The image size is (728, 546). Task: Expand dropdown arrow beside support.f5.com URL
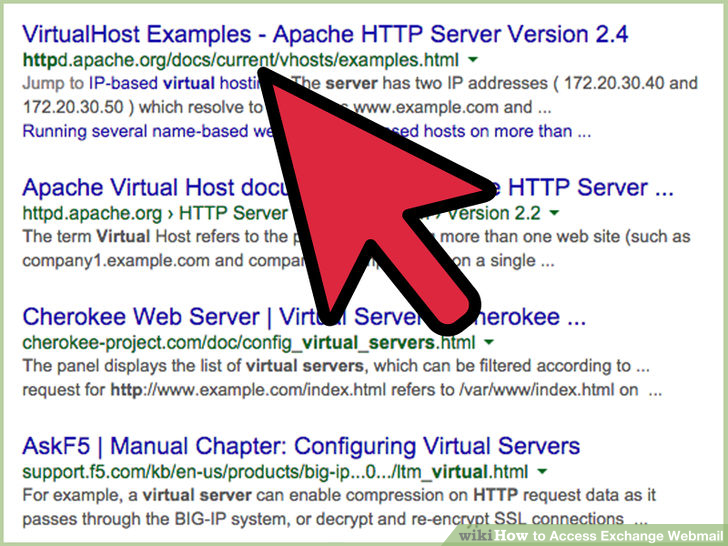pyautogui.click(x=542, y=472)
